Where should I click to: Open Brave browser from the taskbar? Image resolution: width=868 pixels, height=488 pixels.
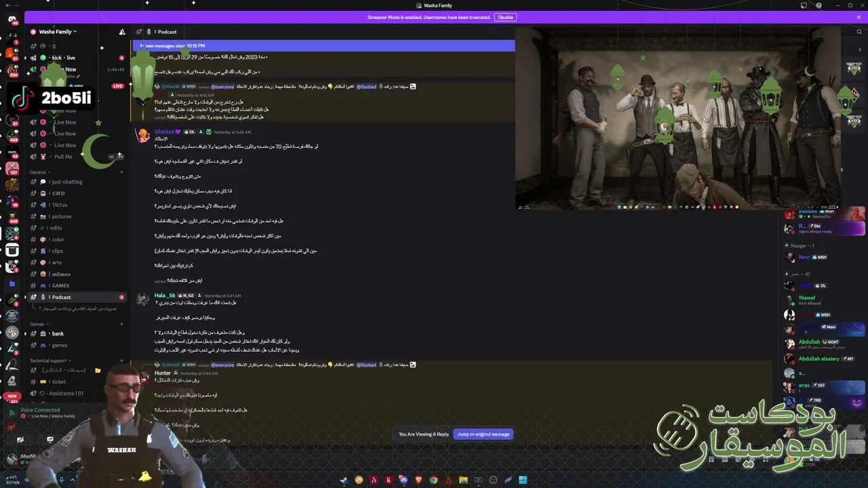tap(418, 480)
